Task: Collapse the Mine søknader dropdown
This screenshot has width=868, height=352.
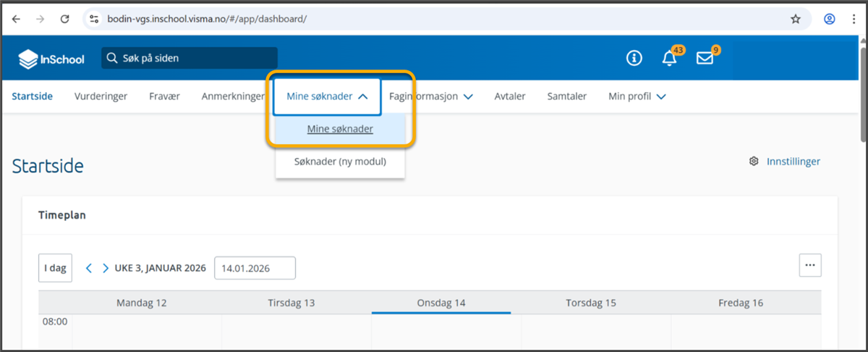Action: coord(328,96)
